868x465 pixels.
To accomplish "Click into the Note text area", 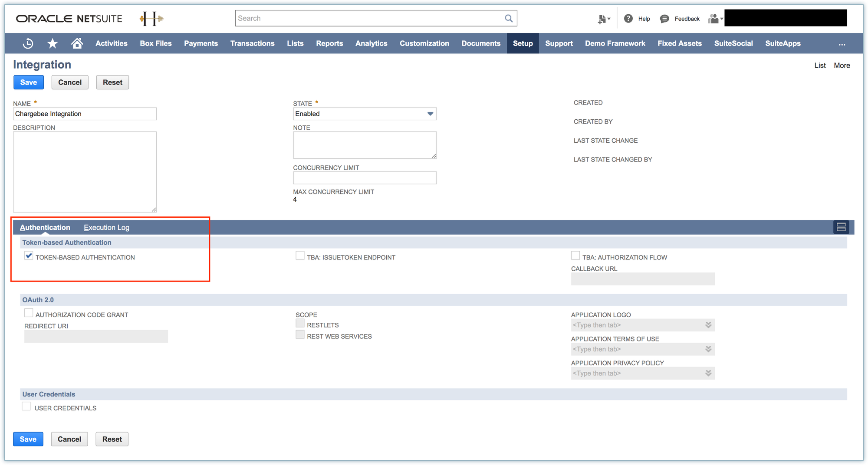I will pyautogui.click(x=365, y=145).
